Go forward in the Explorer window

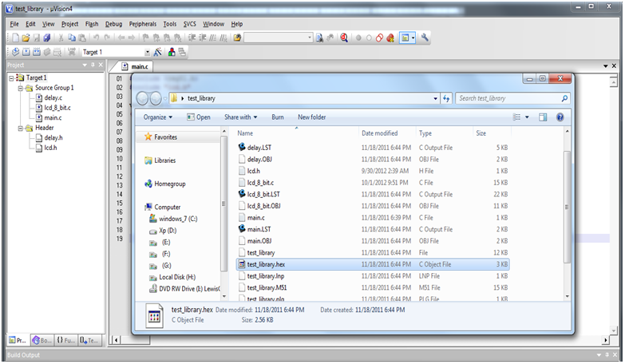click(156, 98)
